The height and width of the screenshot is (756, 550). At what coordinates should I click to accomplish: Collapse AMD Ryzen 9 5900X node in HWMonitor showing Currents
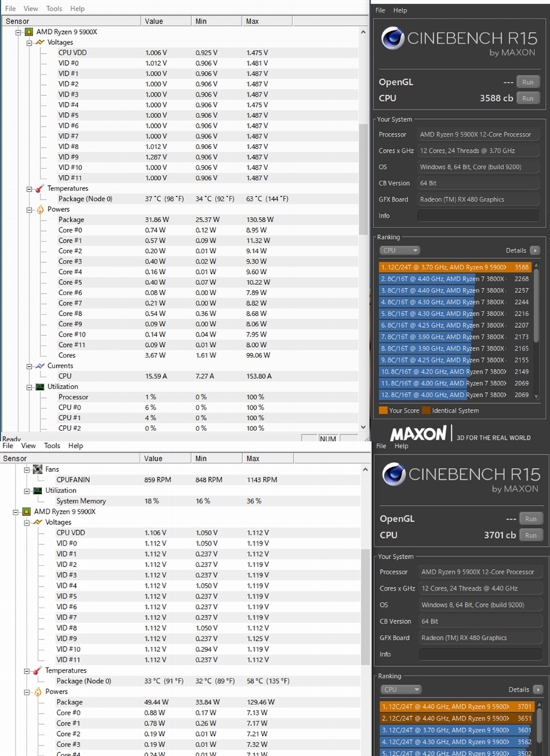coord(18,32)
